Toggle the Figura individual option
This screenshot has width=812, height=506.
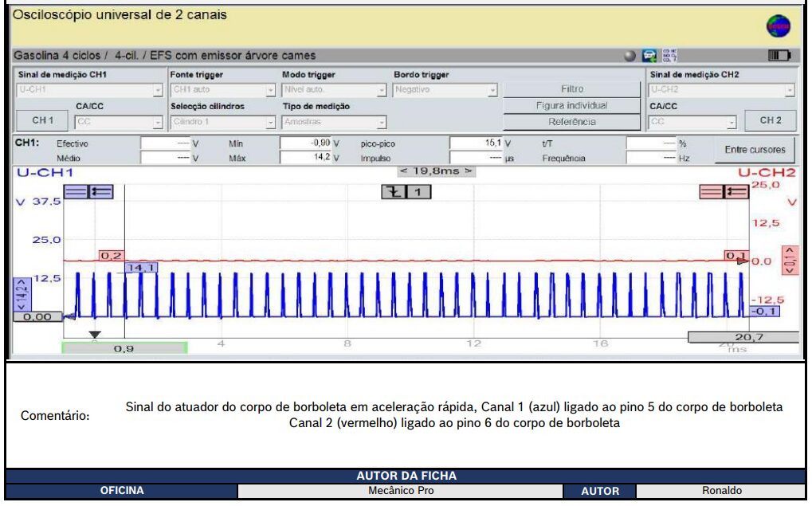click(x=571, y=105)
